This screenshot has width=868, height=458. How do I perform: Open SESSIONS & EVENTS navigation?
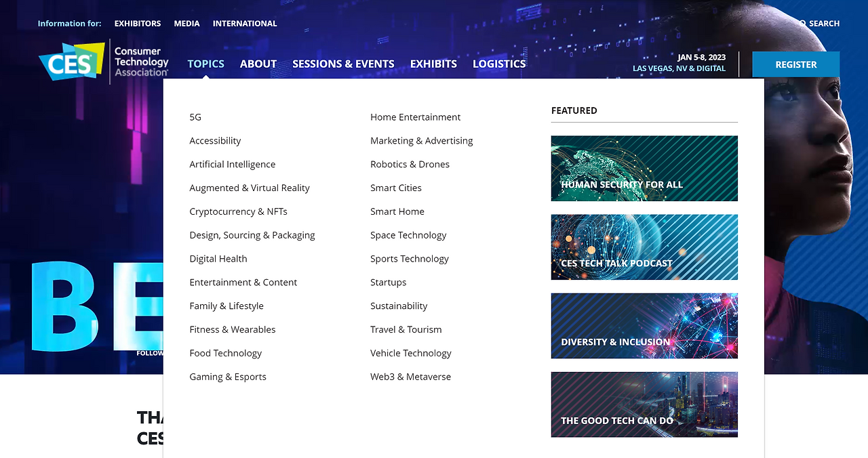pyautogui.click(x=343, y=64)
